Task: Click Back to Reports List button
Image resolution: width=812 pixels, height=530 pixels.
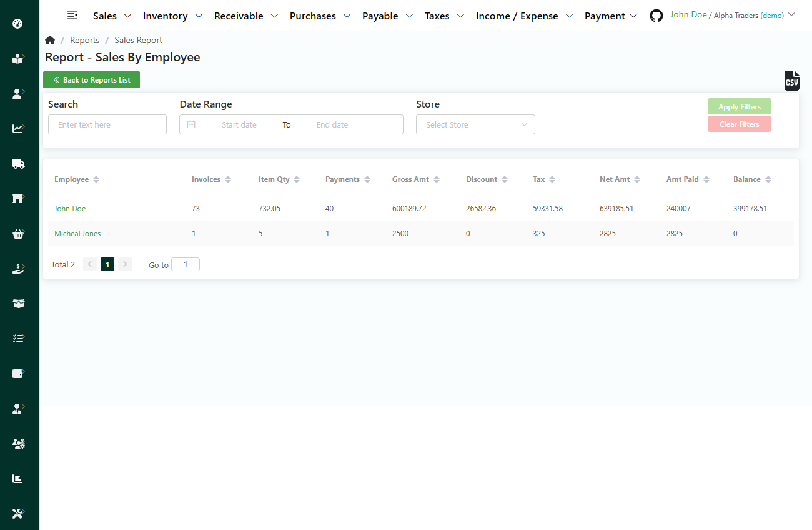Action: click(x=91, y=80)
